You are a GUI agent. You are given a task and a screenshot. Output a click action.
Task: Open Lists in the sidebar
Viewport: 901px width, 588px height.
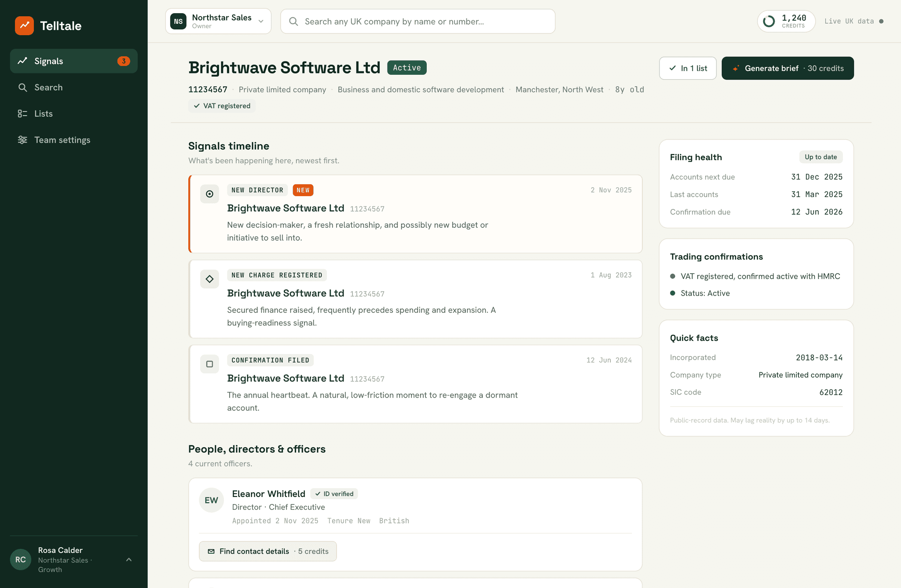pos(73,113)
